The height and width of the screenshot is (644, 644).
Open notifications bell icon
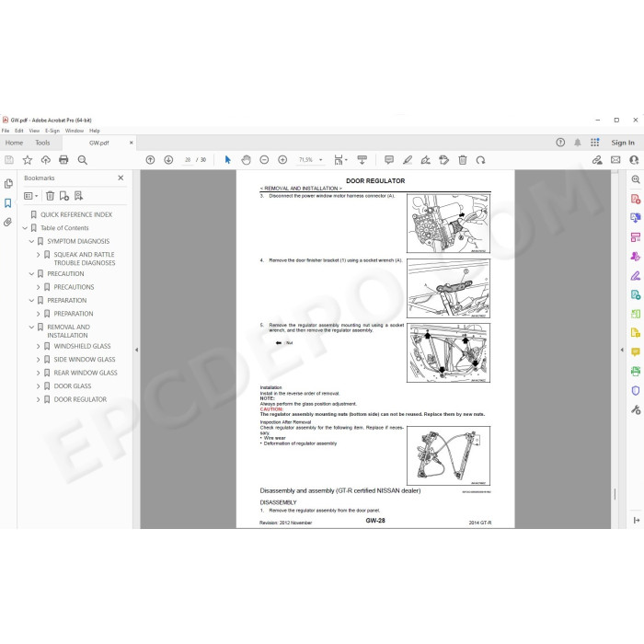coord(578,143)
